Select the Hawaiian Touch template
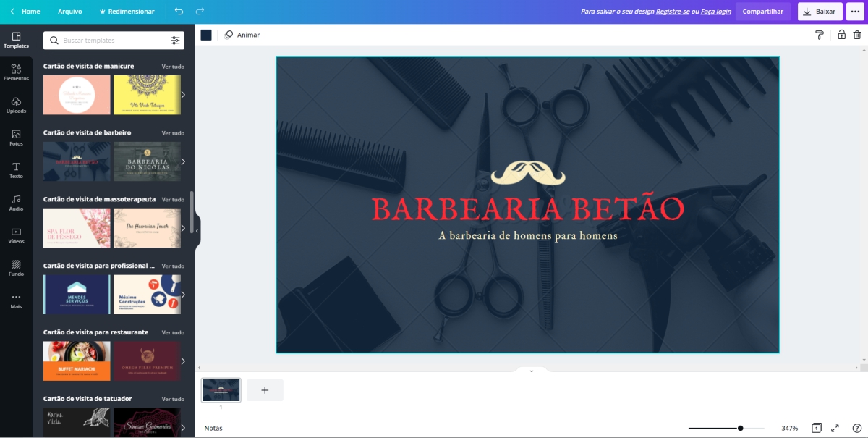This screenshot has height=438, width=868. (x=147, y=228)
